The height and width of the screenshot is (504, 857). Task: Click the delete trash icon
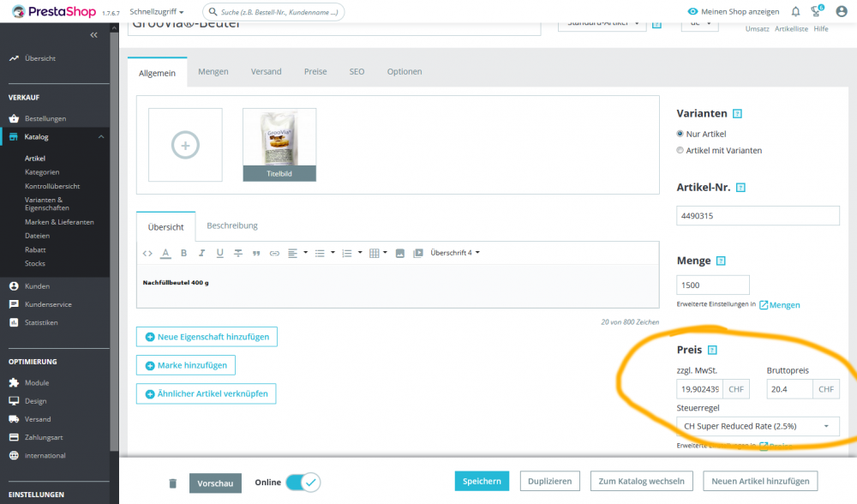click(173, 483)
